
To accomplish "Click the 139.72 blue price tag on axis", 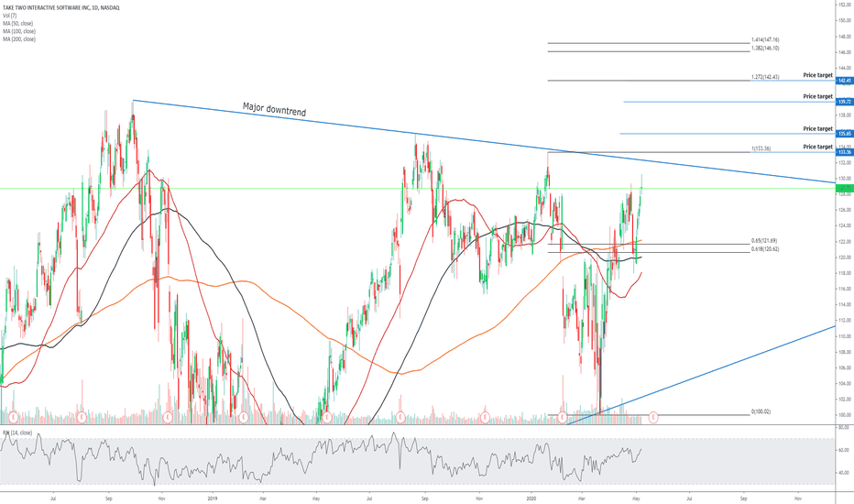I will click(844, 102).
